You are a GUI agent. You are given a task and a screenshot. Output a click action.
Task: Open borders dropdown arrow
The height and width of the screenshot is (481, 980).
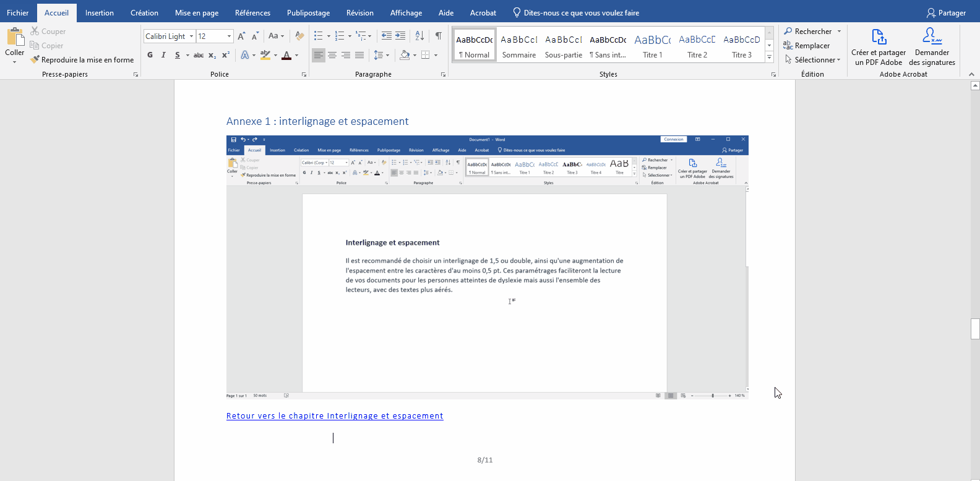436,55
